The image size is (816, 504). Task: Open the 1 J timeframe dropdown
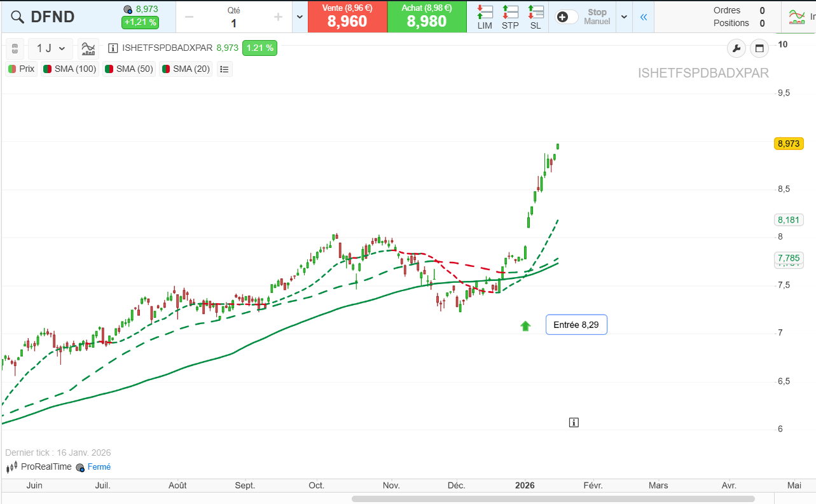pyautogui.click(x=51, y=48)
